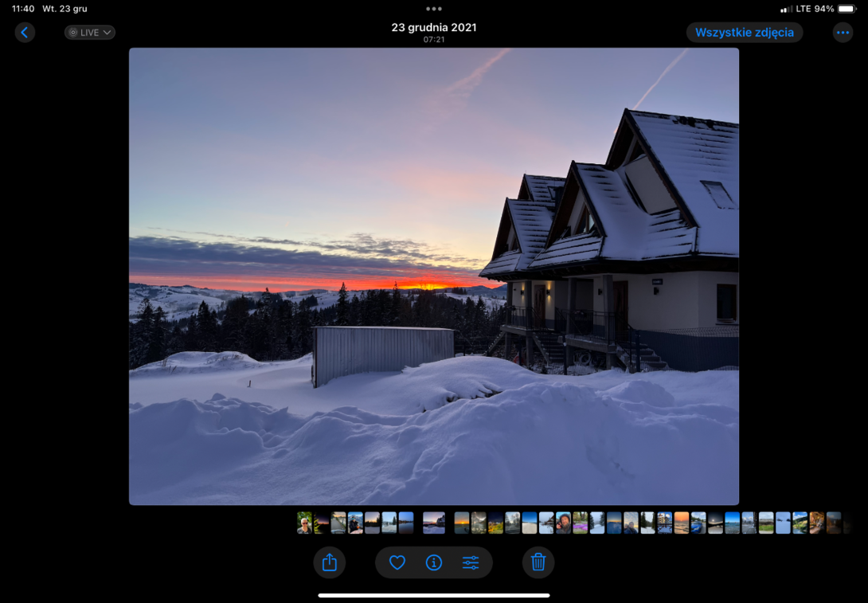Select the currently highlighted snowy house thumbnail
The image size is (868, 603).
point(433,523)
